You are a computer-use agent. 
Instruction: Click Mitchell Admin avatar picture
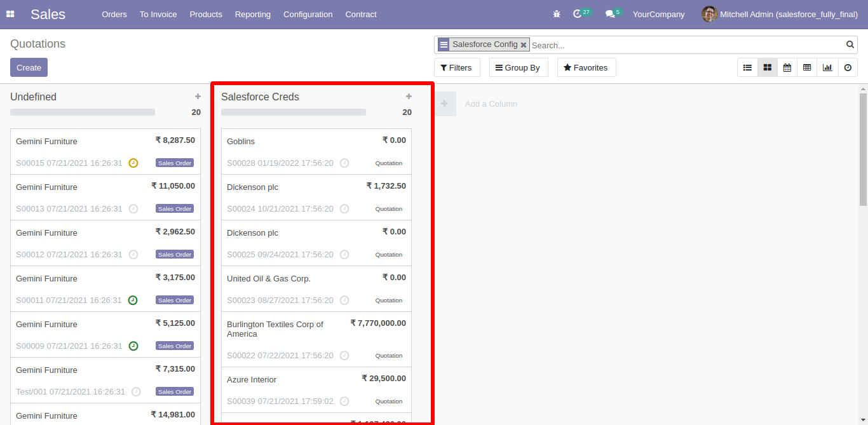point(709,14)
